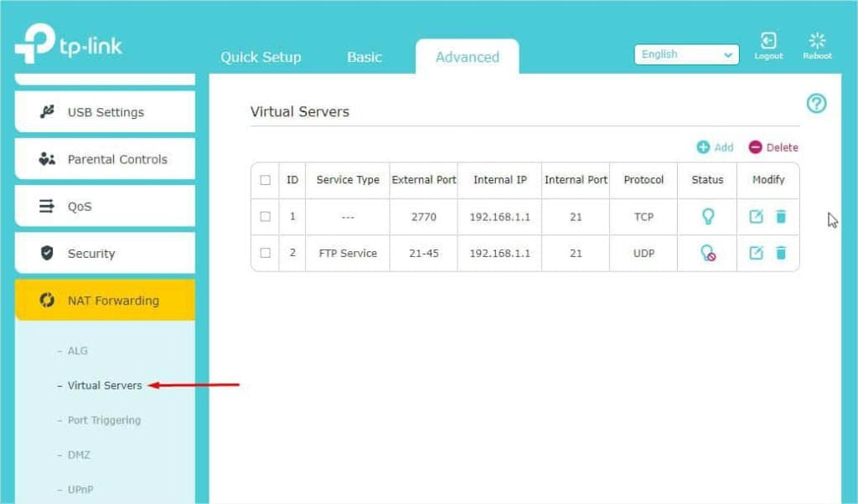858x504 pixels.
Task: Open help via the question mark icon
Action: [x=815, y=103]
